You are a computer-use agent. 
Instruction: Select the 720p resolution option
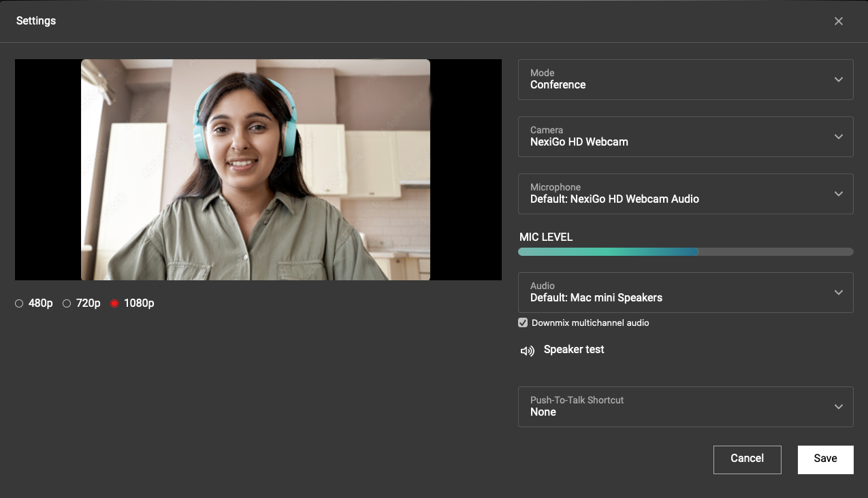point(67,303)
